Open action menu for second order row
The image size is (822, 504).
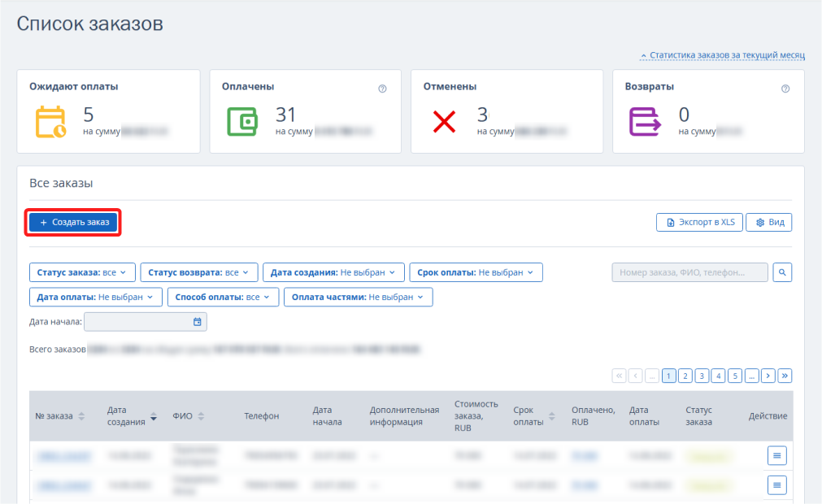point(777,485)
